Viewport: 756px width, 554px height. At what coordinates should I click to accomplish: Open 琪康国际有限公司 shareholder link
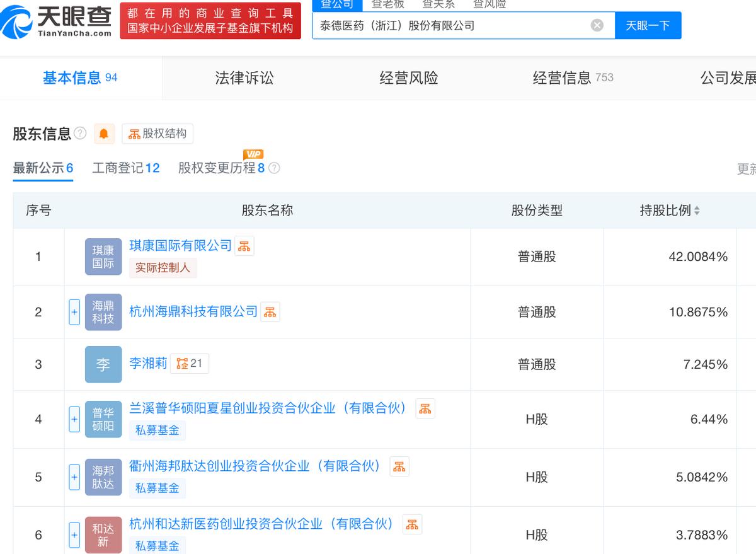pyautogui.click(x=181, y=246)
